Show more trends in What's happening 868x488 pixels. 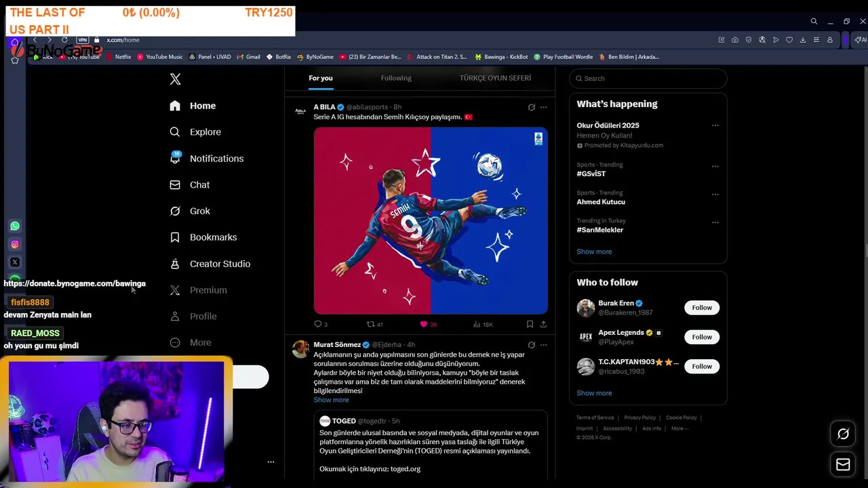pyautogui.click(x=594, y=251)
